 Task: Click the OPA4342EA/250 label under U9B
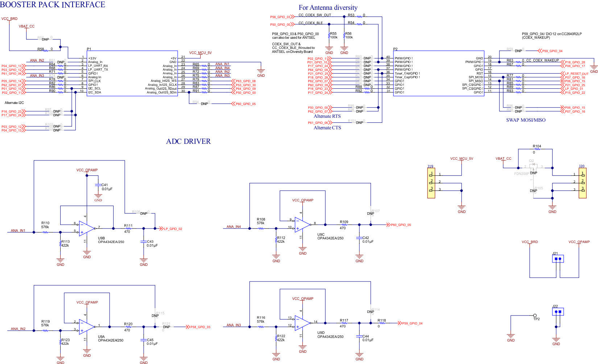click(111, 242)
